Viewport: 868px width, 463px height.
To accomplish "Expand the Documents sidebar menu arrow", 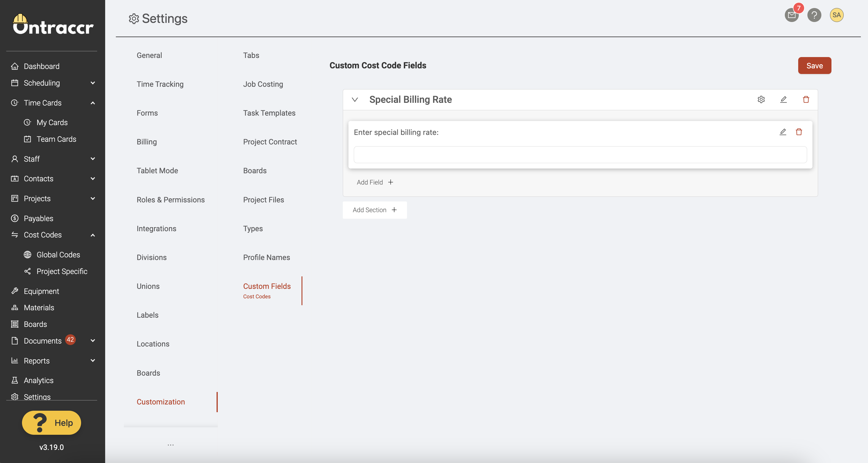I will coord(93,341).
